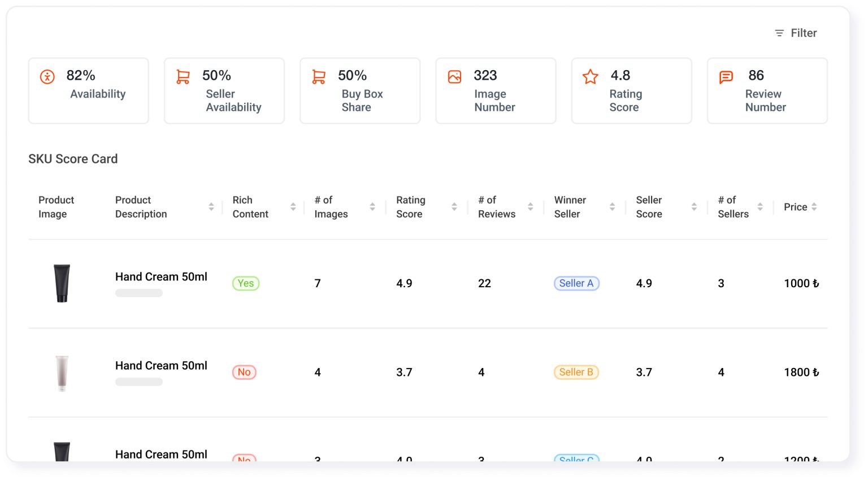Open the Filter options icon
868x480 pixels.
(779, 33)
